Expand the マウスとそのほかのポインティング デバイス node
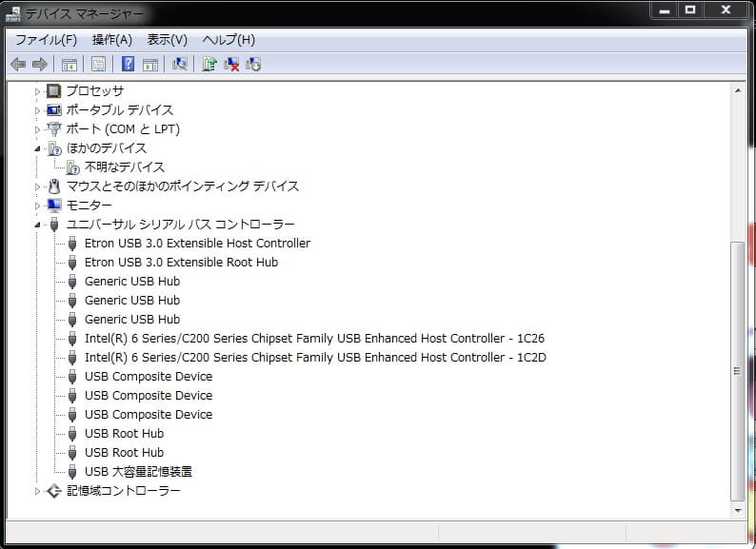Viewport: 756px width, 549px height. coord(37,186)
